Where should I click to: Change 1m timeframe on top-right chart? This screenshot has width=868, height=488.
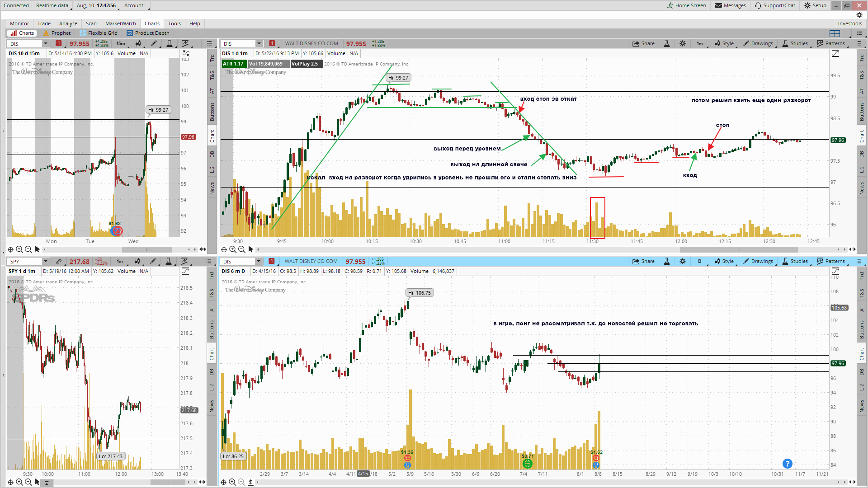(x=699, y=44)
